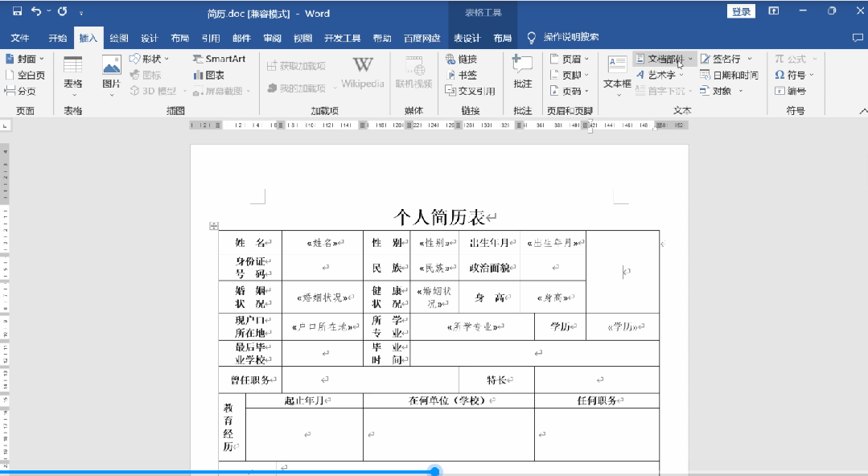Open the Shapes (形状) gallery
The width and height of the screenshot is (868, 476).
150,59
